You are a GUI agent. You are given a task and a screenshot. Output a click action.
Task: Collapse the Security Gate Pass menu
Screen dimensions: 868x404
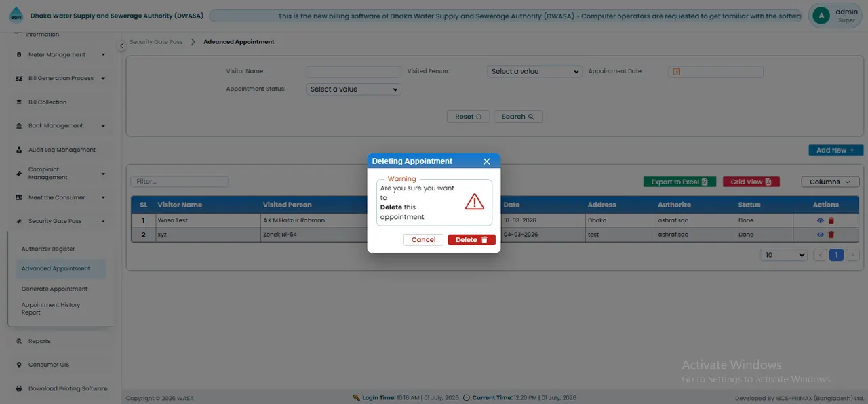tap(62, 221)
